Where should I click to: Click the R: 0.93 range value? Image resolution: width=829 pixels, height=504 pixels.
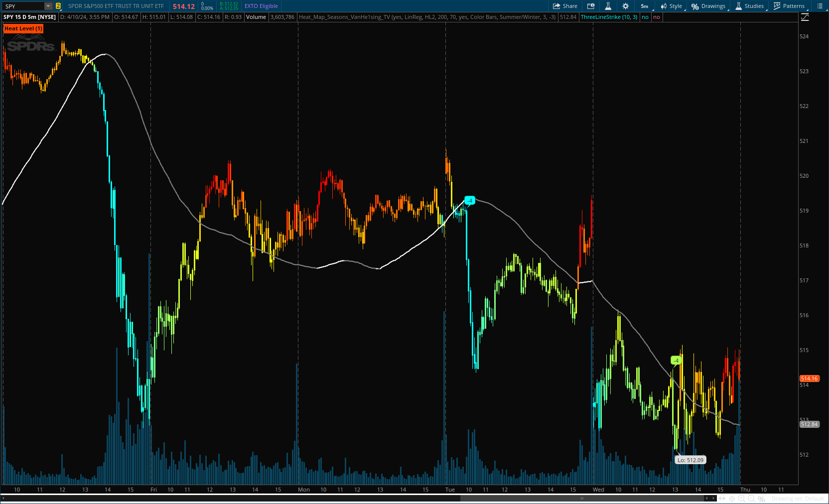[233, 17]
